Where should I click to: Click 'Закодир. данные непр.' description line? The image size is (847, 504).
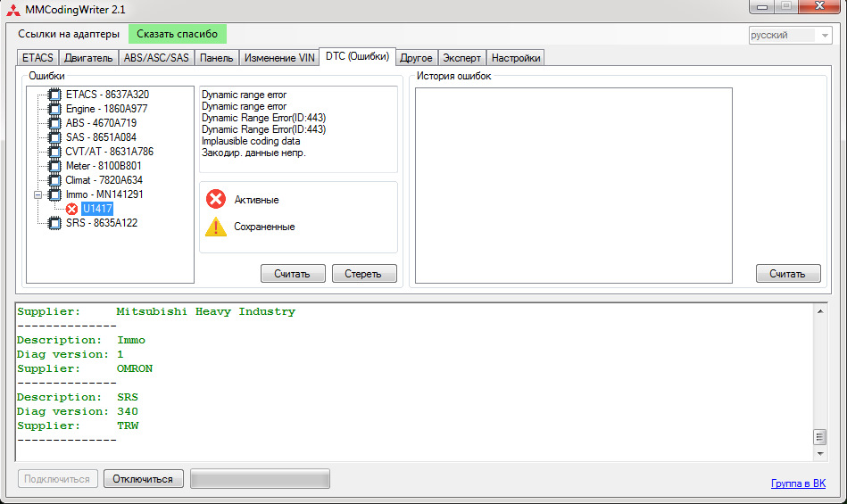(x=253, y=153)
